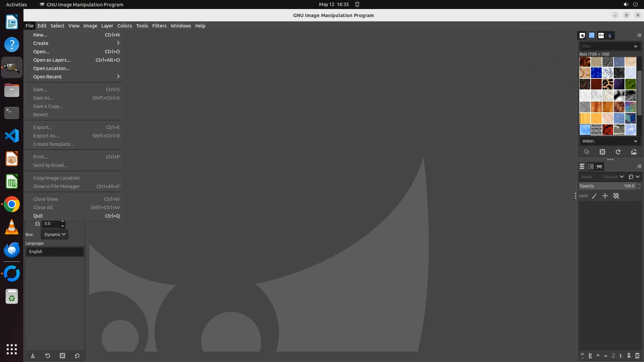This screenshot has width=644, height=362.
Task: Open the Brushes tab in top dock
Action: tap(582, 35)
